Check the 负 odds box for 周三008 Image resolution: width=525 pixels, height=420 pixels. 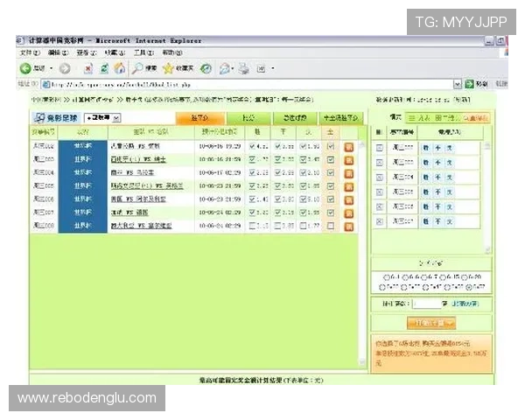[x=303, y=226]
